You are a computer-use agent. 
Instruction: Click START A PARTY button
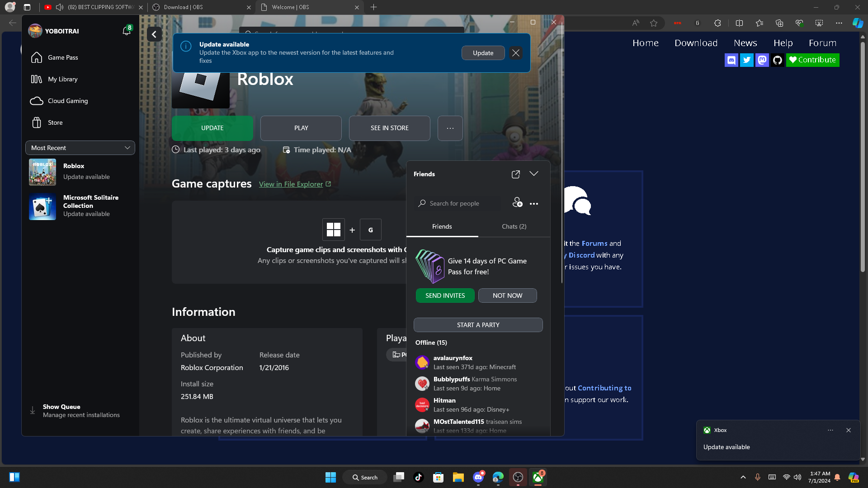[478, 325]
